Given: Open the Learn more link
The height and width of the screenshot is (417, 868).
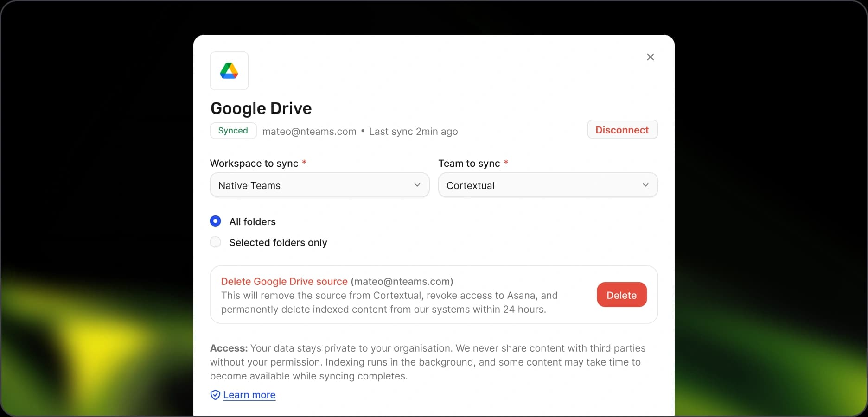Looking at the screenshot, I should (249, 395).
